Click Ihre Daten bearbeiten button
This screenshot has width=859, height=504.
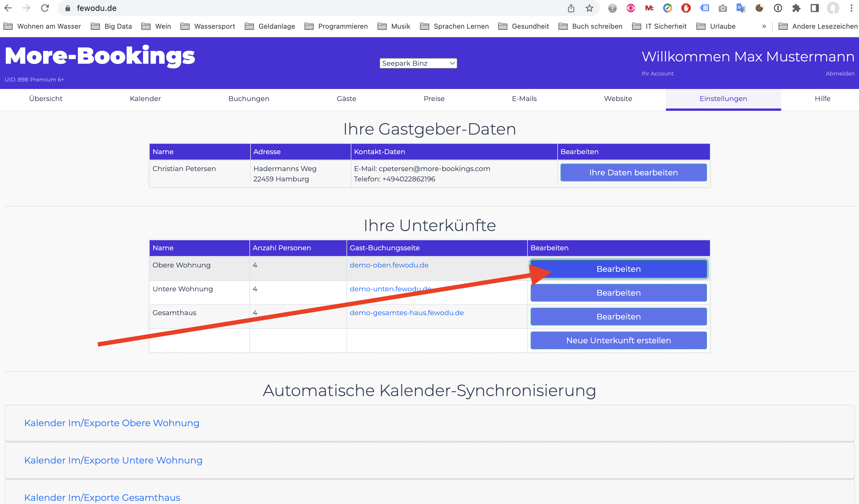coord(633,173)
